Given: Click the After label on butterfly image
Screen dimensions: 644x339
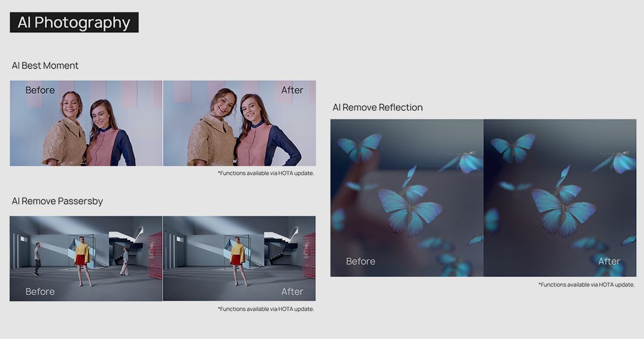Looking at the screenshot, I should 609,262.
